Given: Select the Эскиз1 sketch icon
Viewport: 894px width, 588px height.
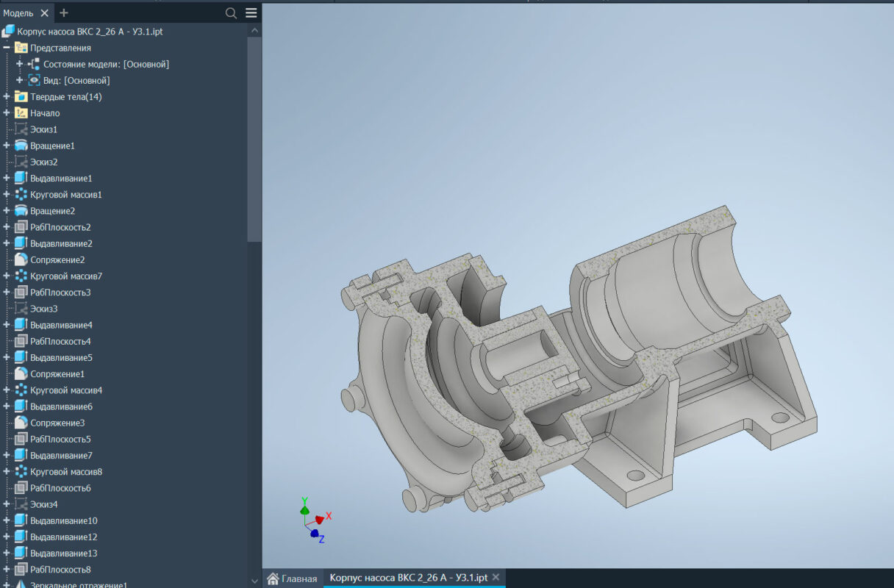Looking at the screenshot, I should (22, 129).
